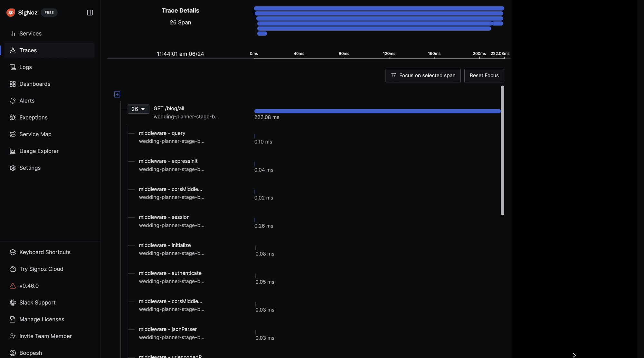
Task: Collapse the sidebar with the panel icon
Action: click(x=90, y=13)
